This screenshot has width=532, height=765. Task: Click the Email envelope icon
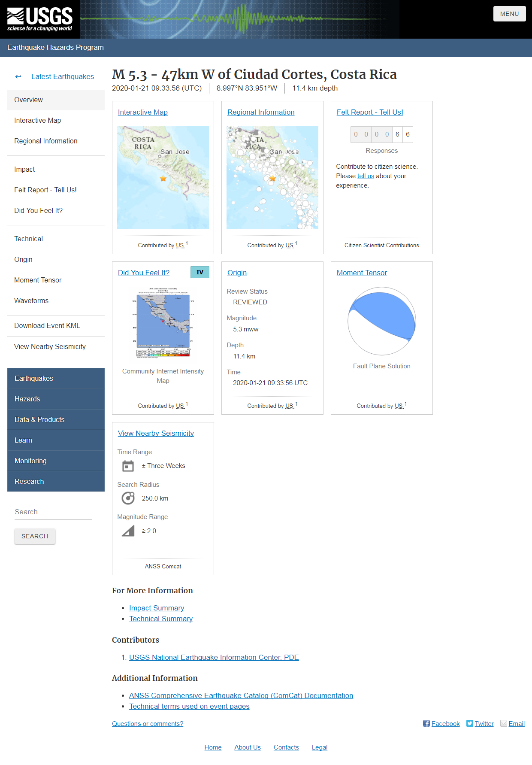coord(504,723)
